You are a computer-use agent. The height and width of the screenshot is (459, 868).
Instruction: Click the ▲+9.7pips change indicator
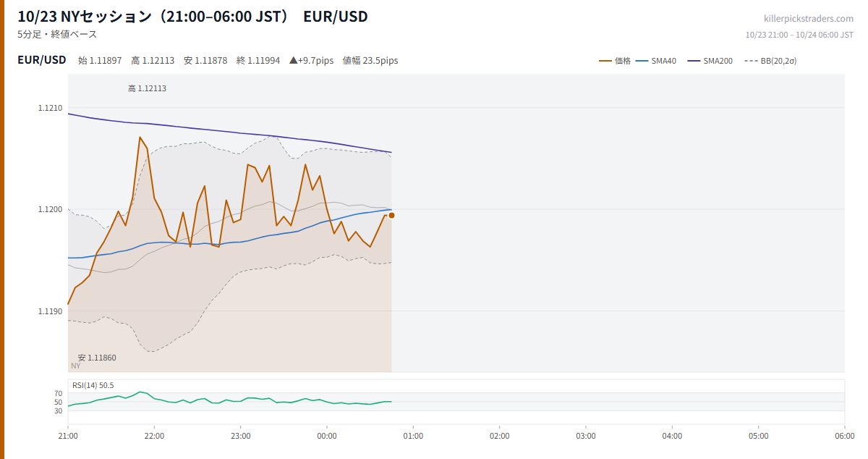[311, 61]
